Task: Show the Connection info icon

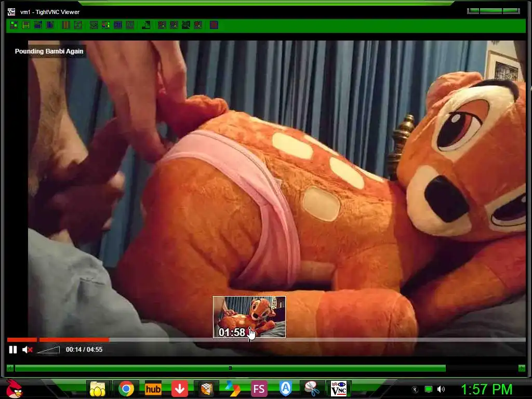Action: 50,25
